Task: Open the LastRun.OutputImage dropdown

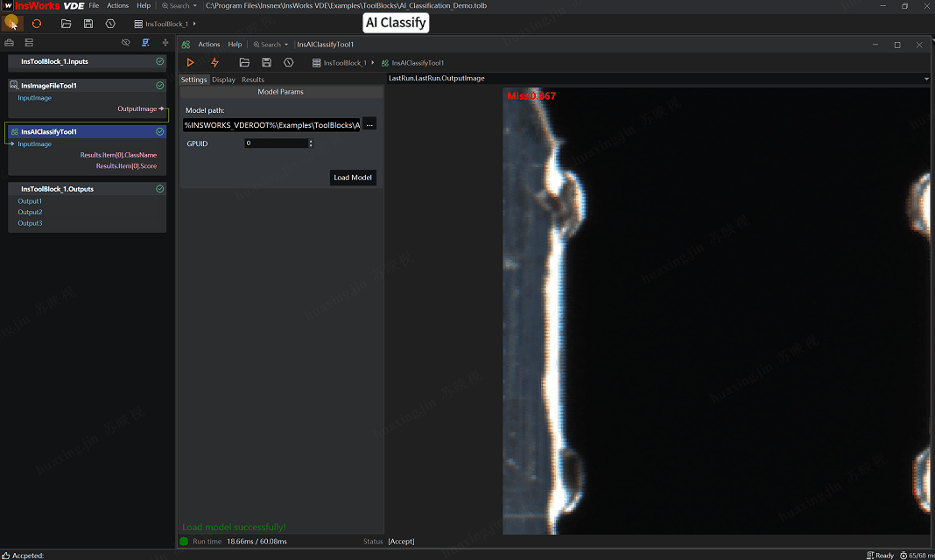Action: click(926, 79)
